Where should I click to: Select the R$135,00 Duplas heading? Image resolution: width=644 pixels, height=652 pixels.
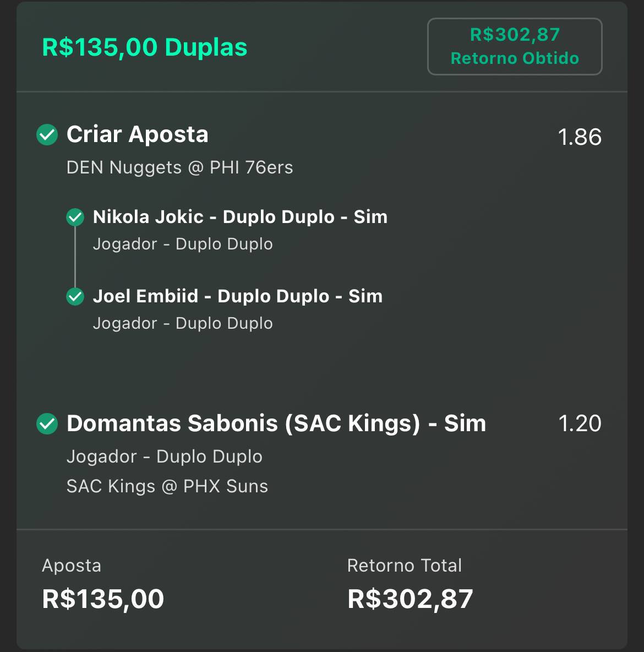pos(145,47)
